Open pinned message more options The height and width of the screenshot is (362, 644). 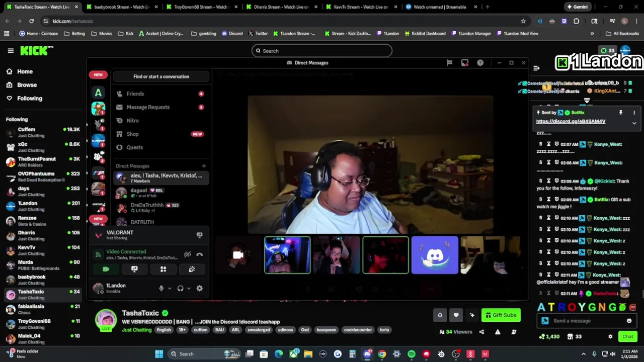(x=634, y=113)
